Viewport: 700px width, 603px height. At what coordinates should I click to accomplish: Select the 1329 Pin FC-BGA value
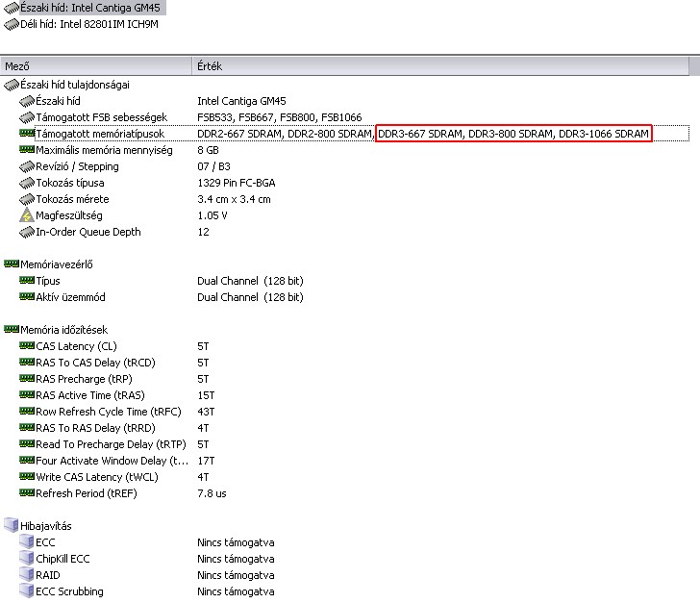click(237, 183)
